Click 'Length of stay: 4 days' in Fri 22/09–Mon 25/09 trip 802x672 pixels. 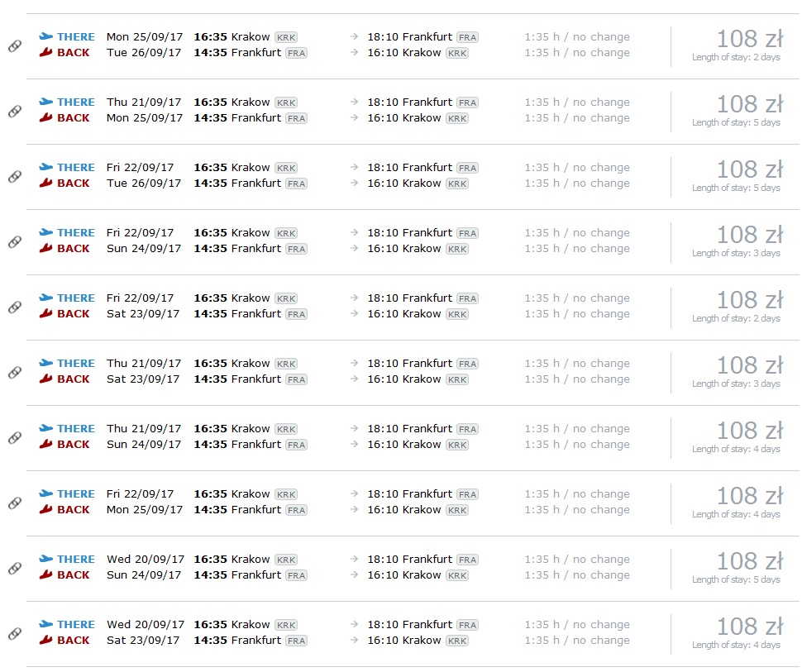[736, 514]
